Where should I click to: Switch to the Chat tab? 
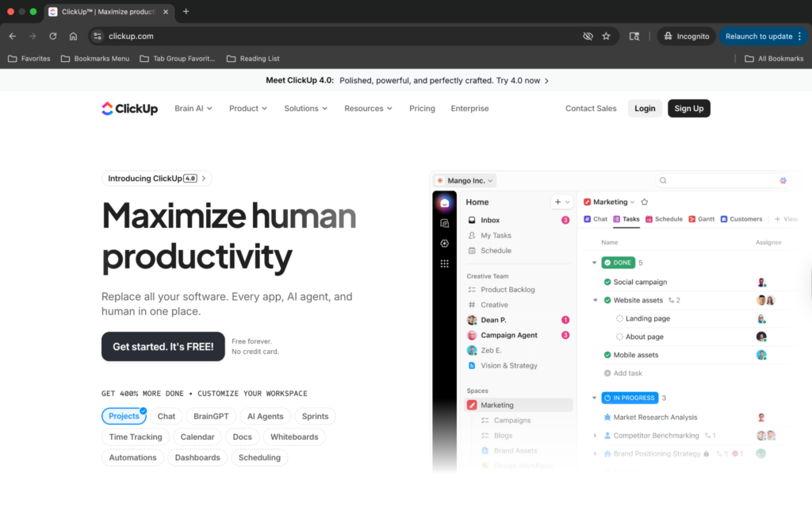point(596,219)
